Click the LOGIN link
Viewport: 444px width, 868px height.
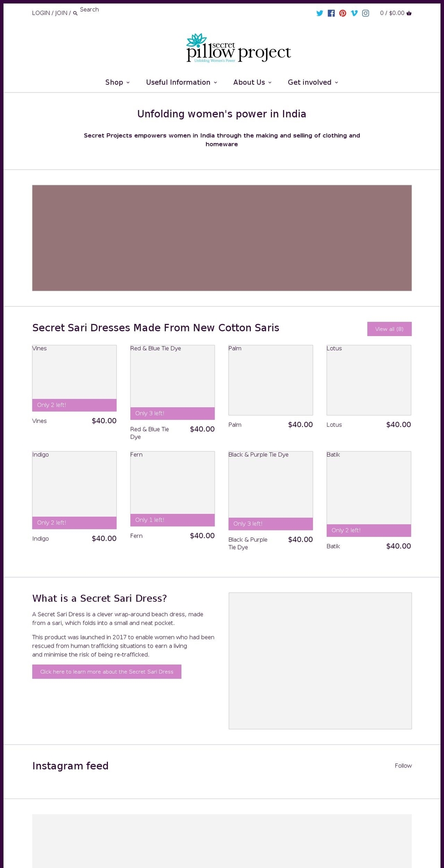tap(41, 13)
